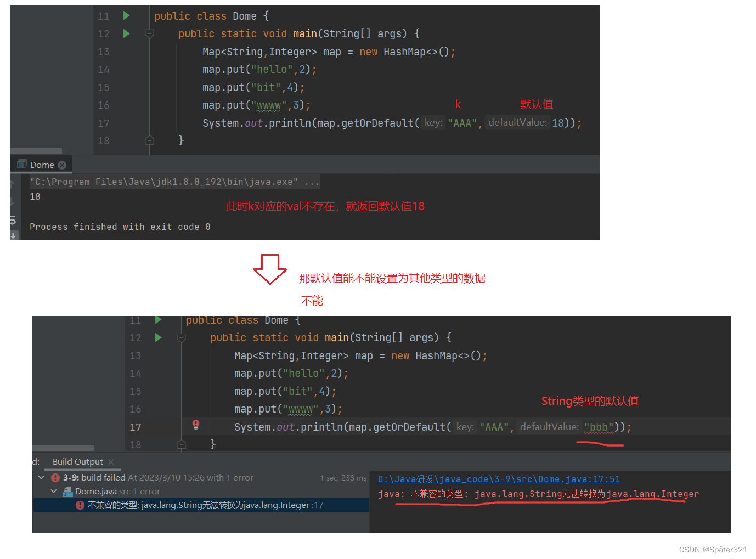Click the '1 sec, 238 ms' build duration

click(x=343, y=478)
